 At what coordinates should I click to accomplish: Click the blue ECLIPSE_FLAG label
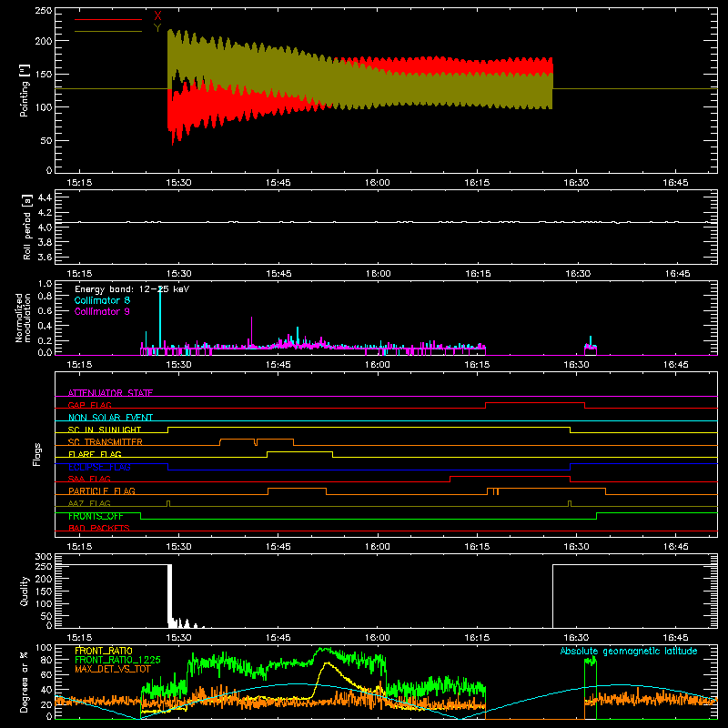99,467
